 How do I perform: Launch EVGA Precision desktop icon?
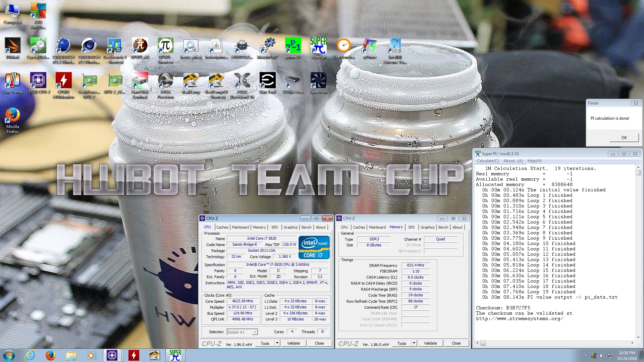[166, 85]
